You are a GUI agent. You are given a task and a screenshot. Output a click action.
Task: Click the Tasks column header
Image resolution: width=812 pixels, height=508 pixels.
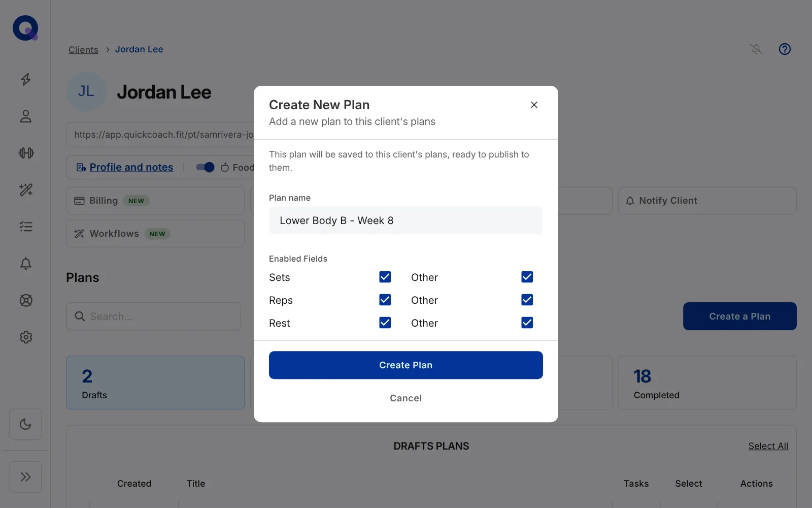point(636,484)
